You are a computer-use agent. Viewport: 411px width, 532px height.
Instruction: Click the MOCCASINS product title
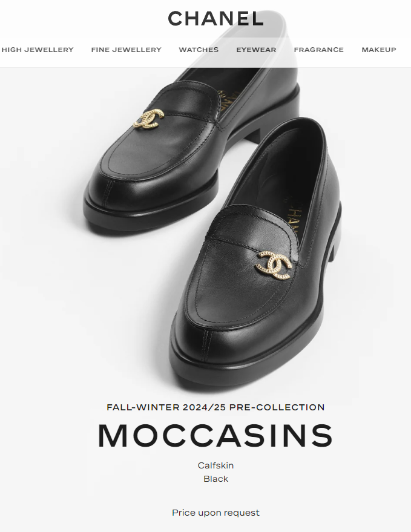[x=215, y=436]
